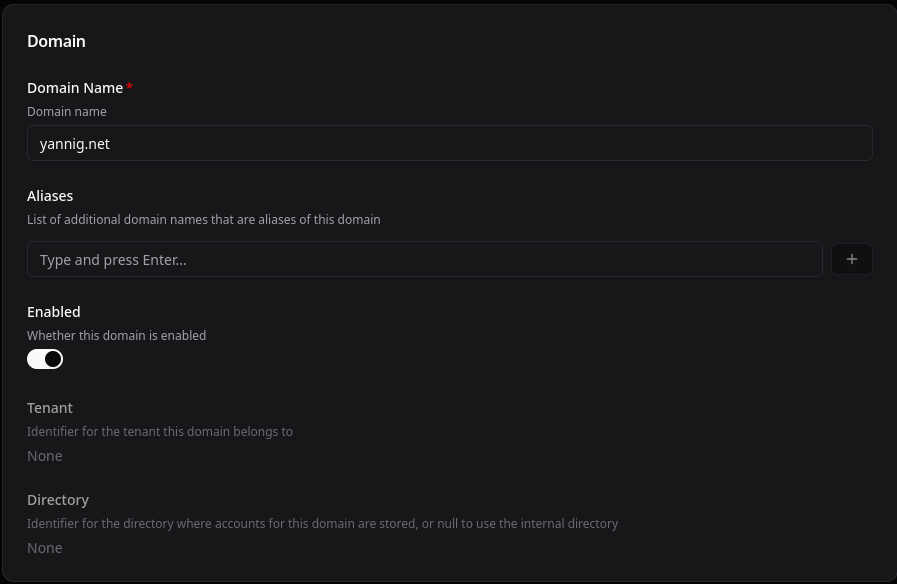
Task: Click the tenant identifier description text
Action: [160, 432]
